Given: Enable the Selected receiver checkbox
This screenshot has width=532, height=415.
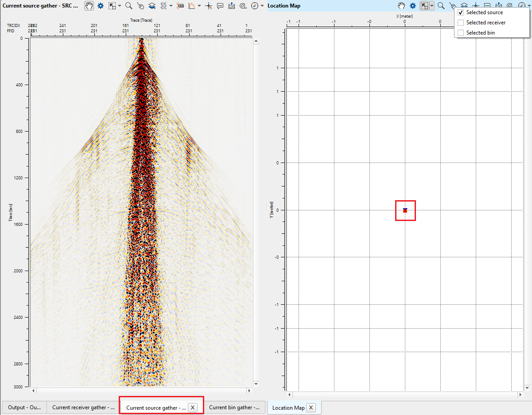Looking at the screenshot, I should pyautogui.click(x=461, y=23).
